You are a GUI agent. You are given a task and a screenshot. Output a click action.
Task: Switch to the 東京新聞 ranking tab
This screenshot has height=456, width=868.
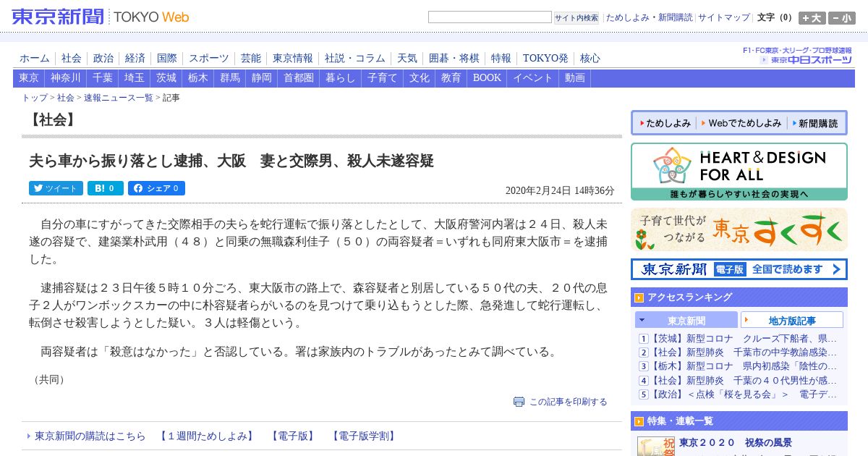pyautogui.click(x=686, y=320)
